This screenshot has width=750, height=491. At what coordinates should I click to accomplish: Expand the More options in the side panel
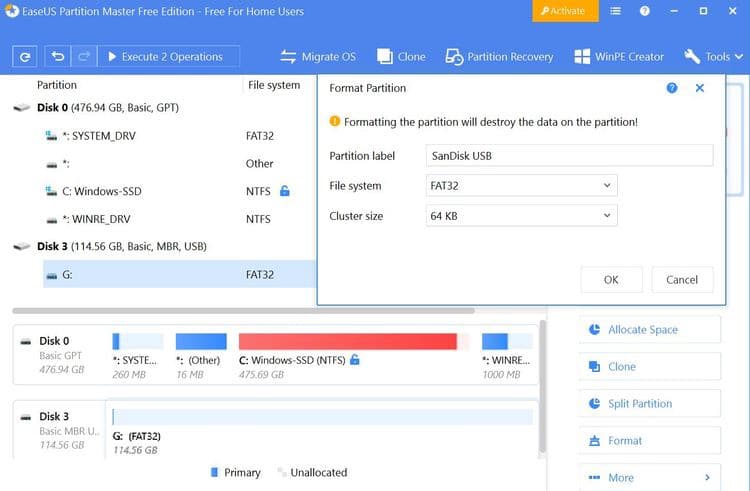[x=650, y=478]
